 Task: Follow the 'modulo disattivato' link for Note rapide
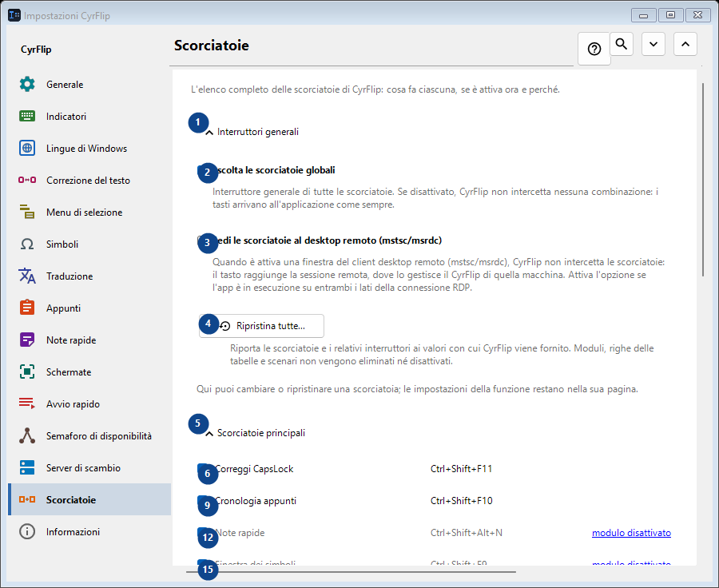631,533
